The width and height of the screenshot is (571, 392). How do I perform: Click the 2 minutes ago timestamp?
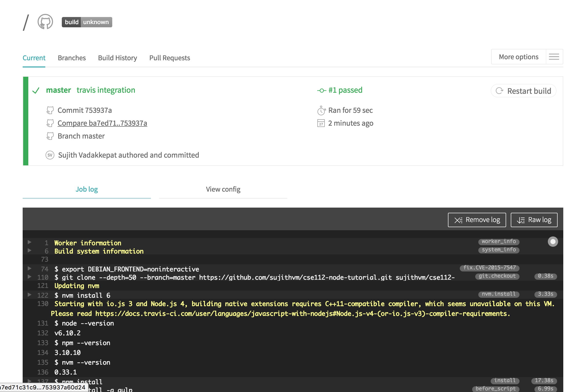click(351, 123)
